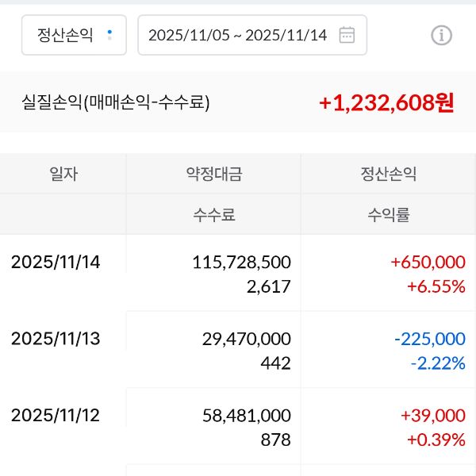476x476 pixels.
Task: Click the 58,481,000 contract amount
Action: [x=246, y=416]
